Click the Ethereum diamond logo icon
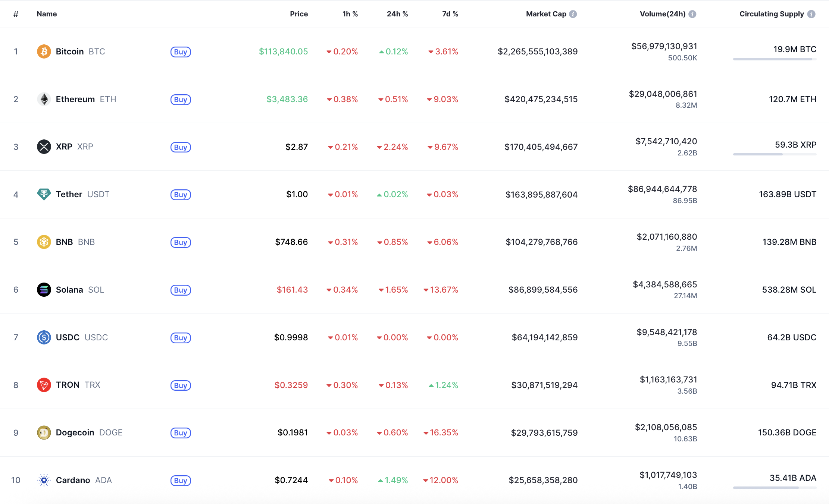Image resolution: width=829 pixels, height=504 pixels. (x=44, y=99)
